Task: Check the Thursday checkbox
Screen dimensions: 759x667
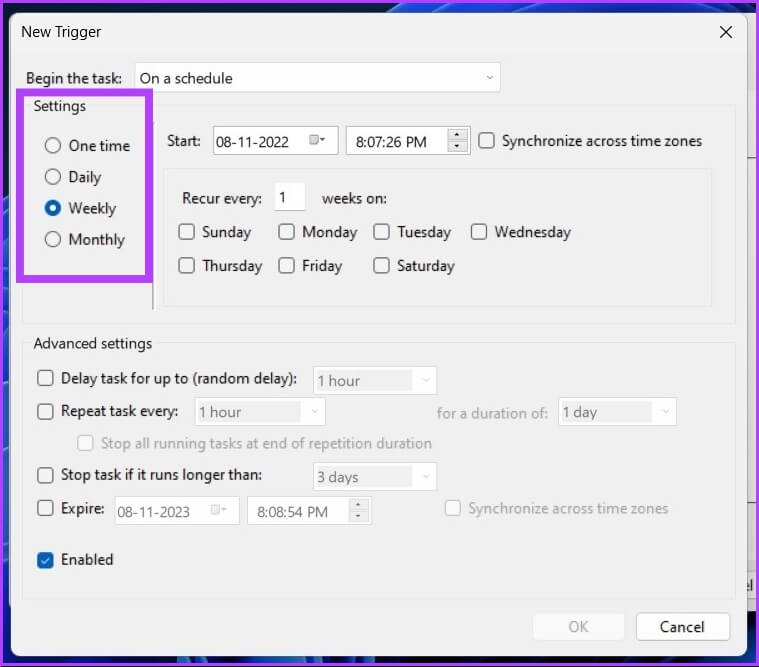Action: (186, 265)
